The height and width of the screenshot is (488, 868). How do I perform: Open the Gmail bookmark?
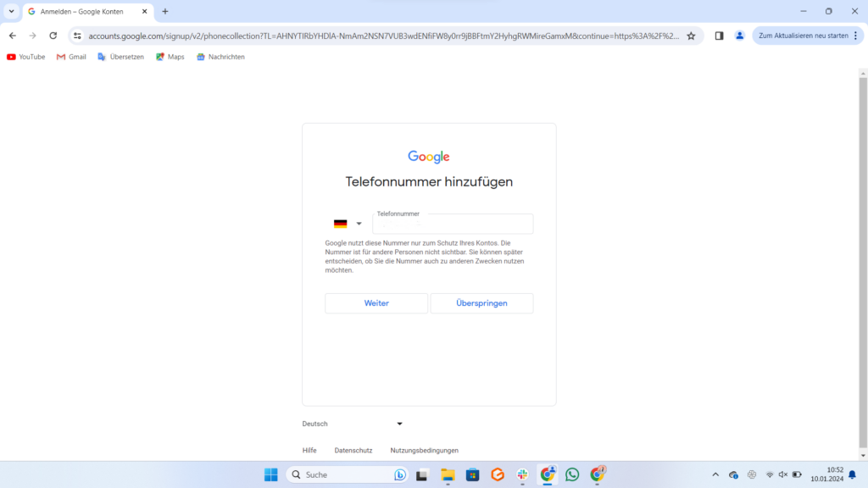click(x=71, y=57)
